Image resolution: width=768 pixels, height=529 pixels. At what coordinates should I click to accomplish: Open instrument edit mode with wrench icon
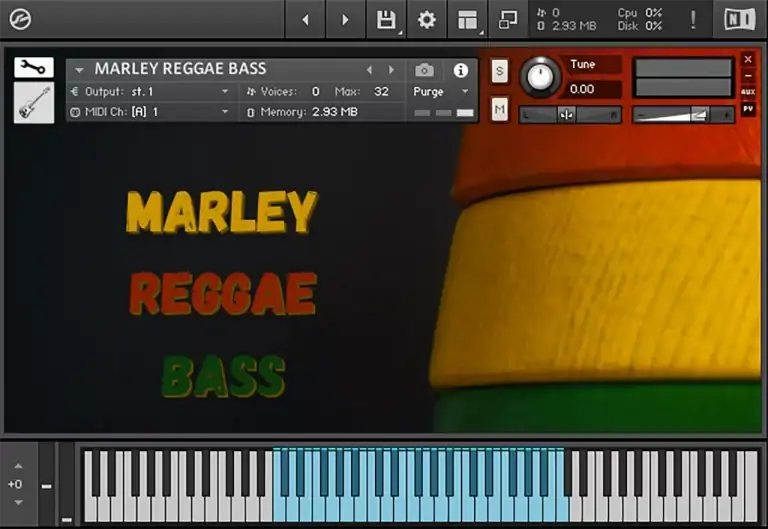(x=34, y=67)
